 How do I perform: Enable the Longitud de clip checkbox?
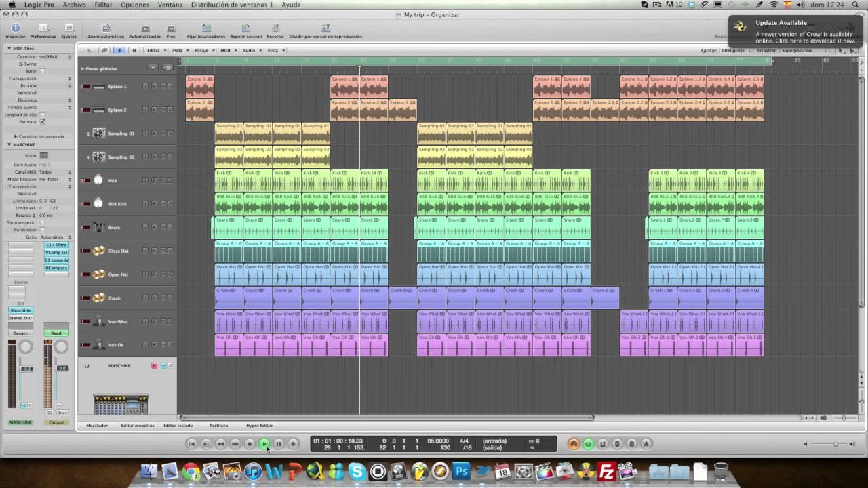[43, 115]
